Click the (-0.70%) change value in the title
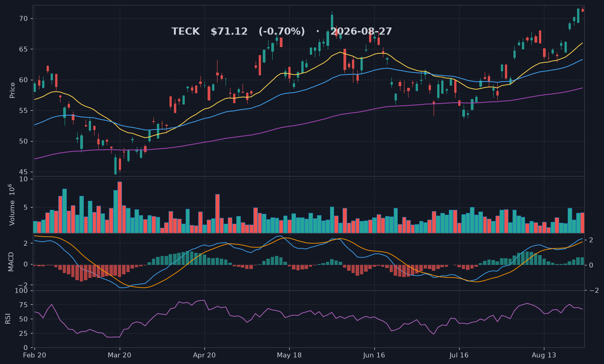604x364 pixels. [282, 32]
